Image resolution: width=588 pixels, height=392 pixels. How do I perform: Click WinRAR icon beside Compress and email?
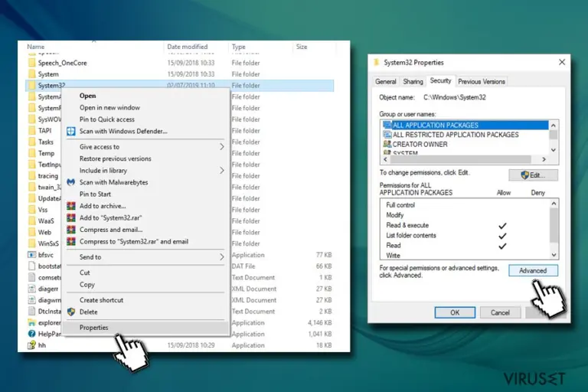[x=71, y=230]
